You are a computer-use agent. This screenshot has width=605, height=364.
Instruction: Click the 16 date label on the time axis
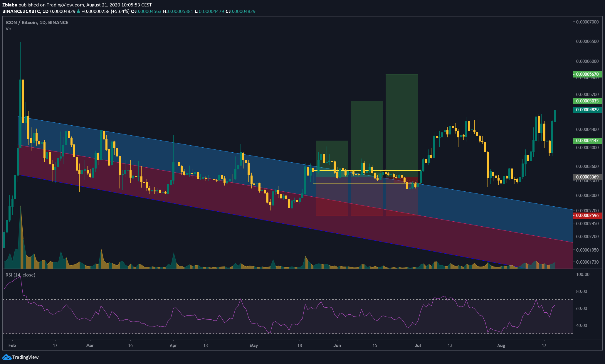point(130,346)
